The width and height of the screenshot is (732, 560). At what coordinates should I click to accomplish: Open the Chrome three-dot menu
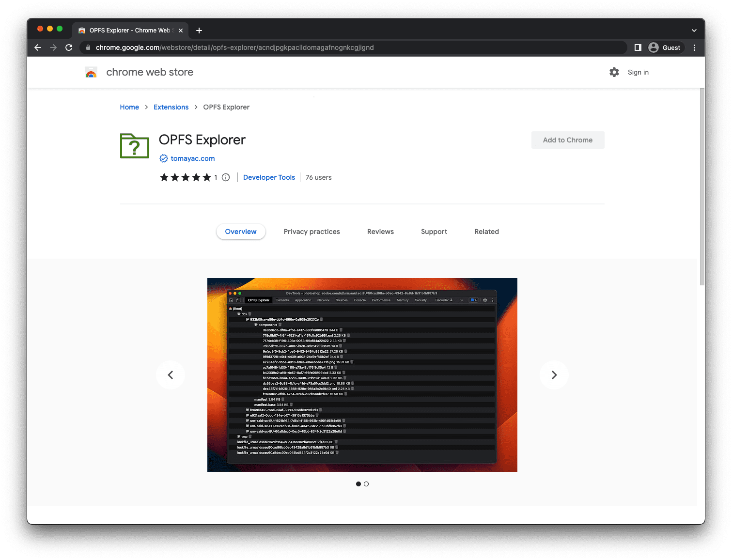tap(694, 47)
